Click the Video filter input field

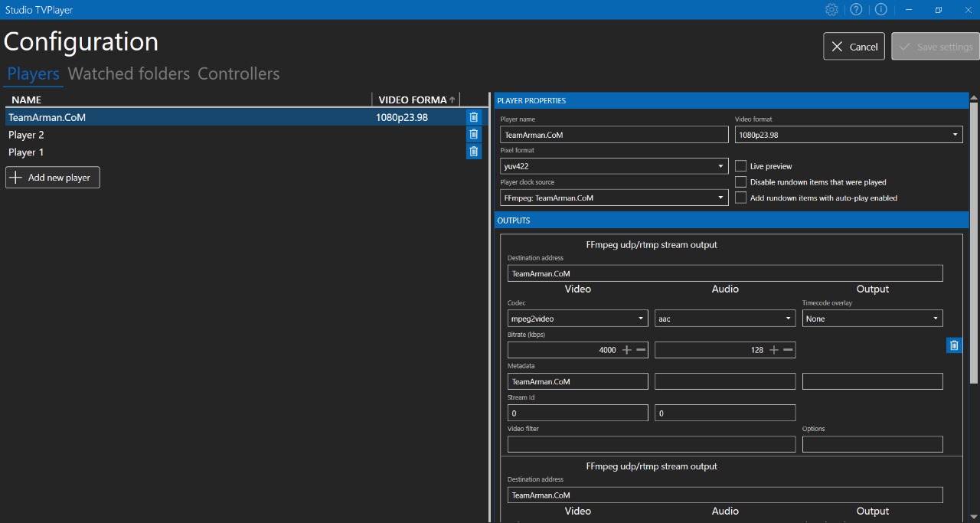click(652, 444)
